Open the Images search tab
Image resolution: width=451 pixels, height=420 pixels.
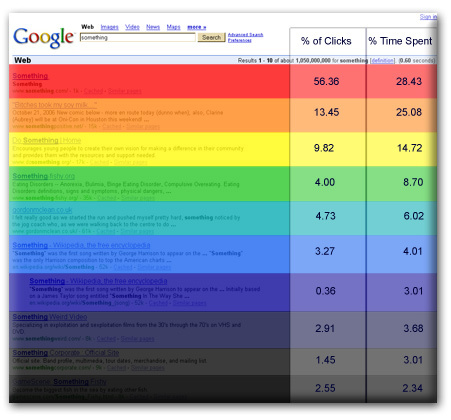pos(110,27)
